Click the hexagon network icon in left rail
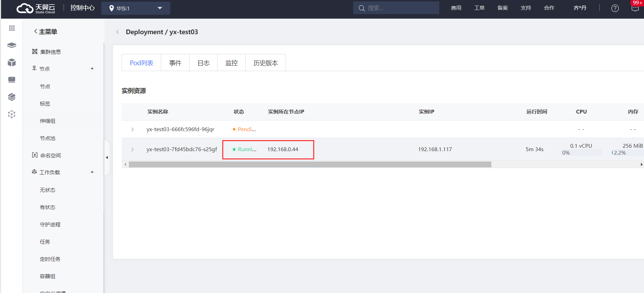The image size is (644, 293). (x=12, y=114)
